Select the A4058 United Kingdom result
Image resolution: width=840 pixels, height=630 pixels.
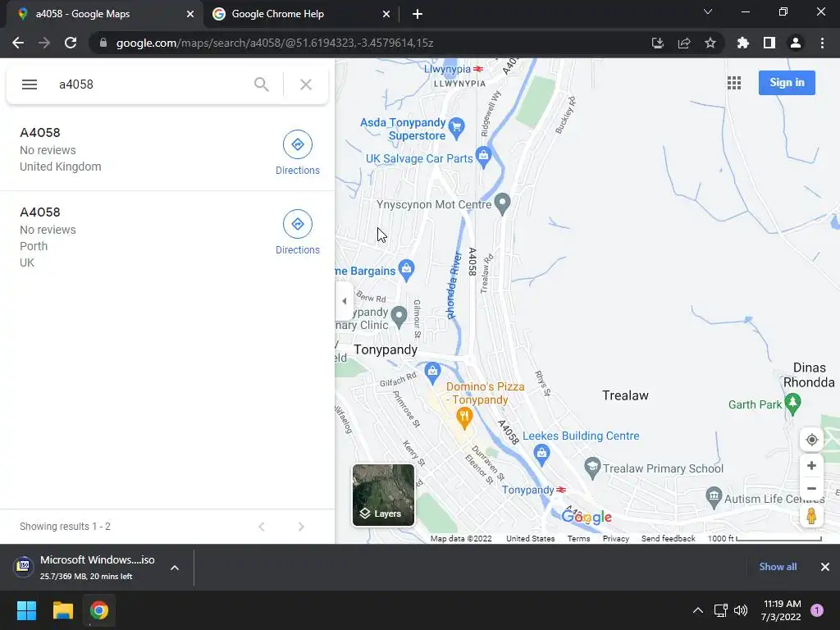click(x=167, y=150)
